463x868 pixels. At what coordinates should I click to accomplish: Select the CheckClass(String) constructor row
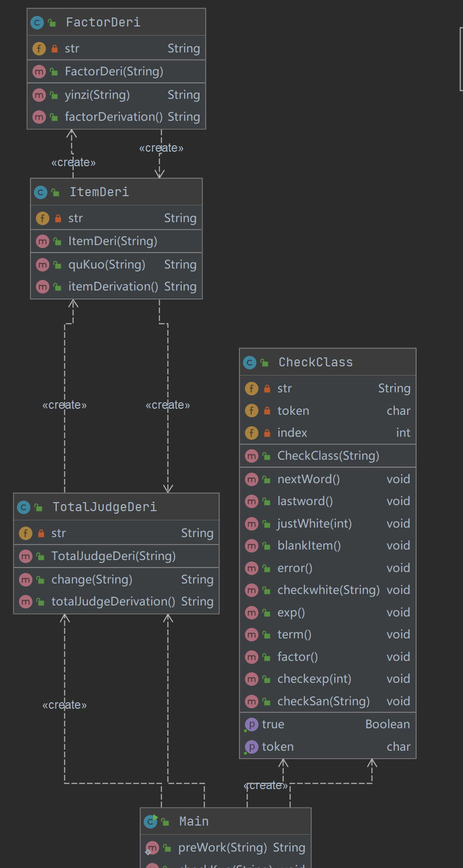click(328, 456)
